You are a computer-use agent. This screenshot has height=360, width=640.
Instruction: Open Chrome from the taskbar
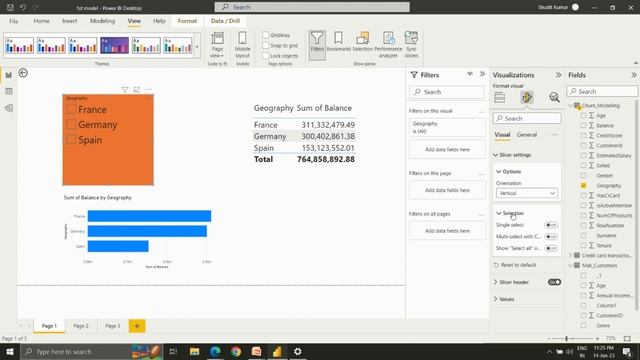point(236,351)
